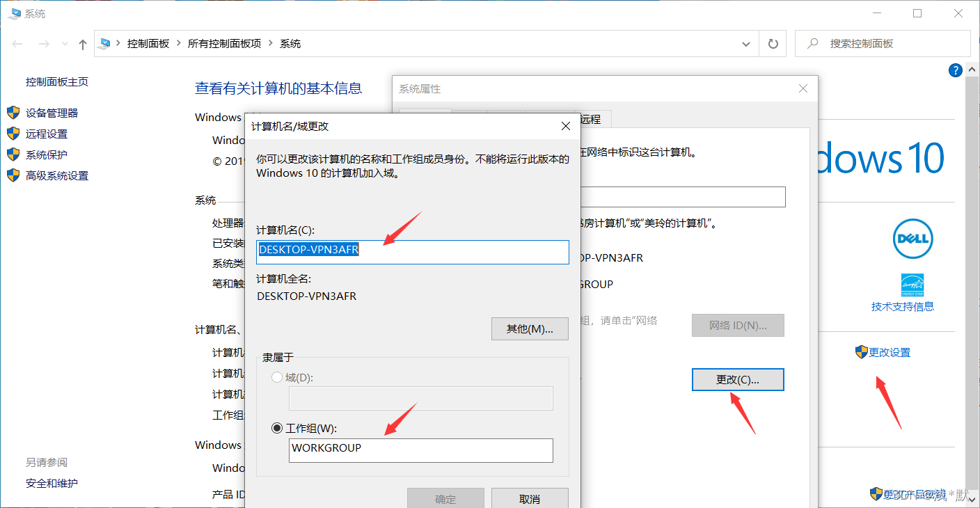Open 设备管理器 from the sidebar
980x508 pixels.
[x=52, y=112]
